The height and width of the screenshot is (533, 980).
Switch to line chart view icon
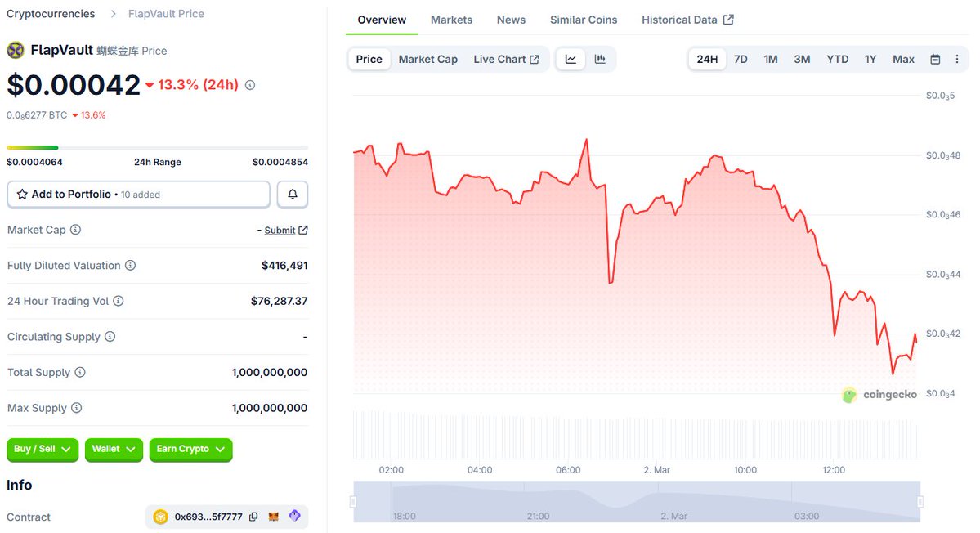571,59
